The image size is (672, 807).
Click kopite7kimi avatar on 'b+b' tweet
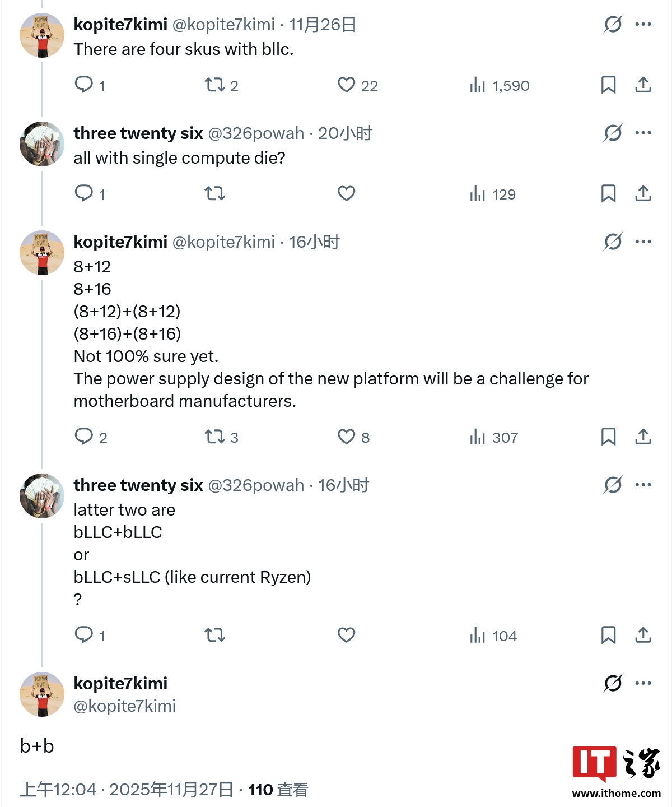coord(42,694)
